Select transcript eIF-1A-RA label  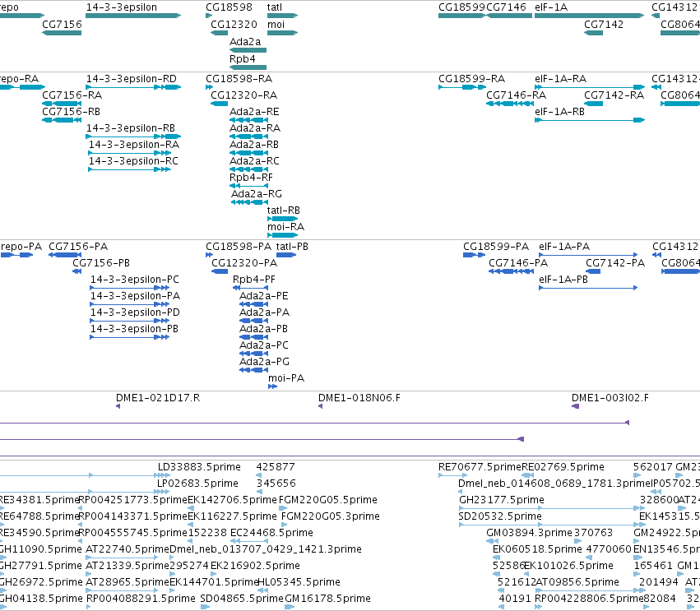click(x=561, y=79)
